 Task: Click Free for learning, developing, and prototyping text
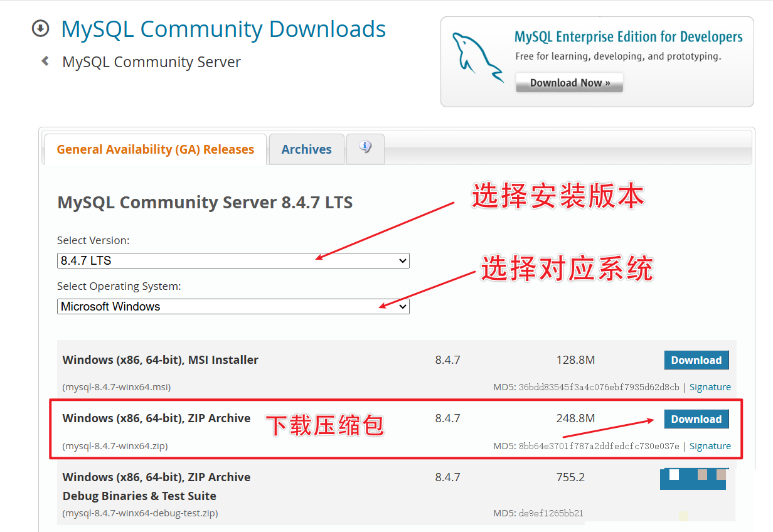(x=618, y=56)
